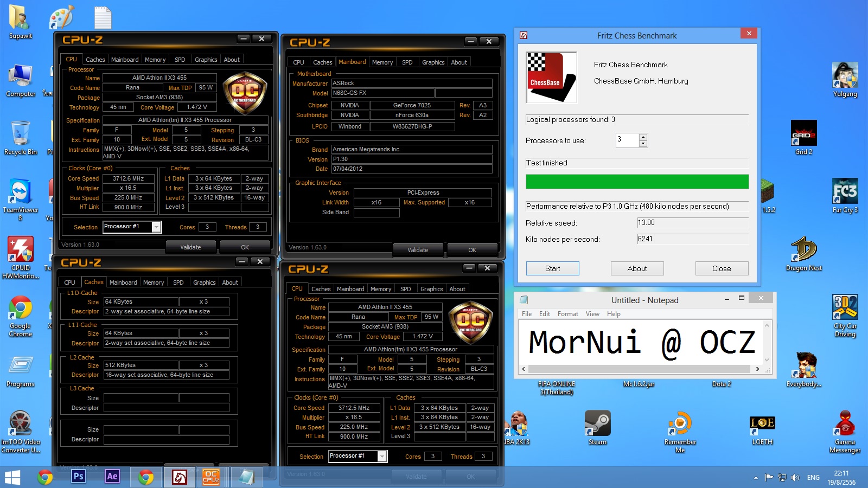Screen dimensions: 868x488
Task: Show hidden system tray icons
Action: [756, 478]
